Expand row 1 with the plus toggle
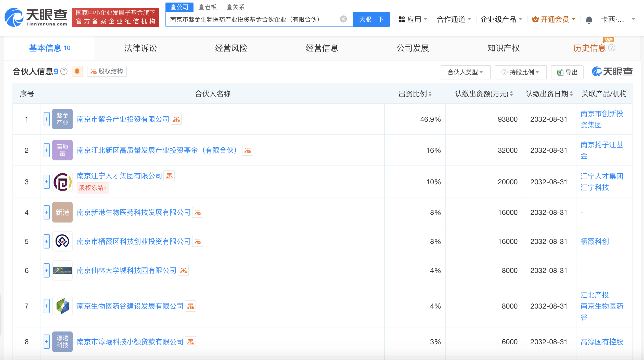 46,119
